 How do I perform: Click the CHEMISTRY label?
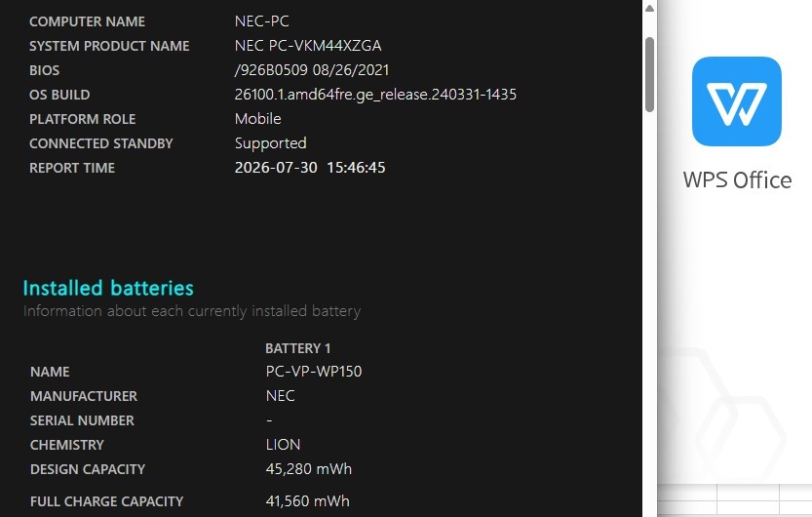tap(67, 445)
